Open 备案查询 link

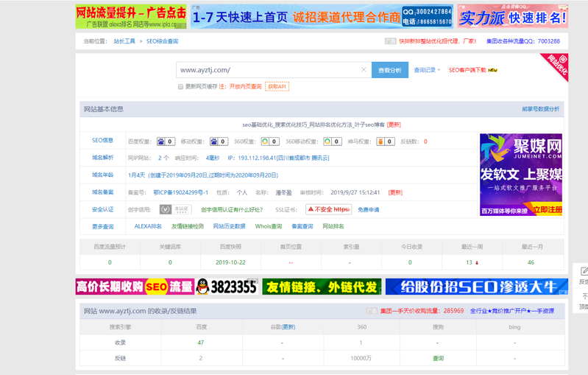[x=302, y=226]
